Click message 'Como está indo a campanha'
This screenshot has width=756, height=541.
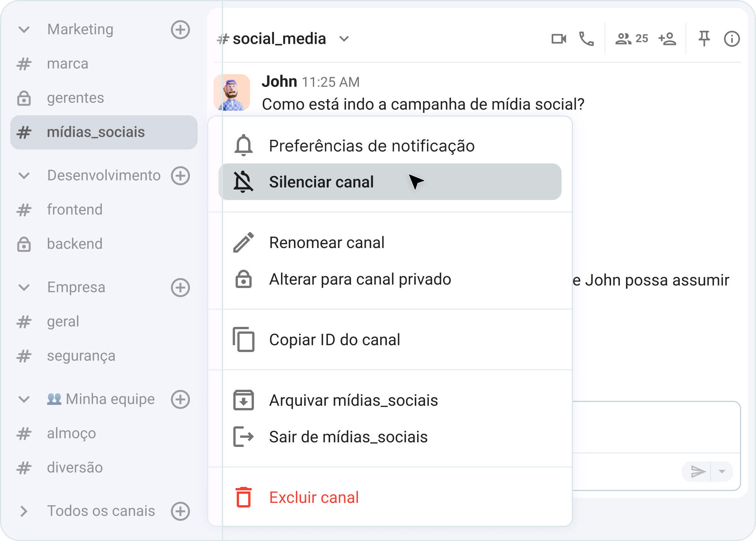[423, 104]
